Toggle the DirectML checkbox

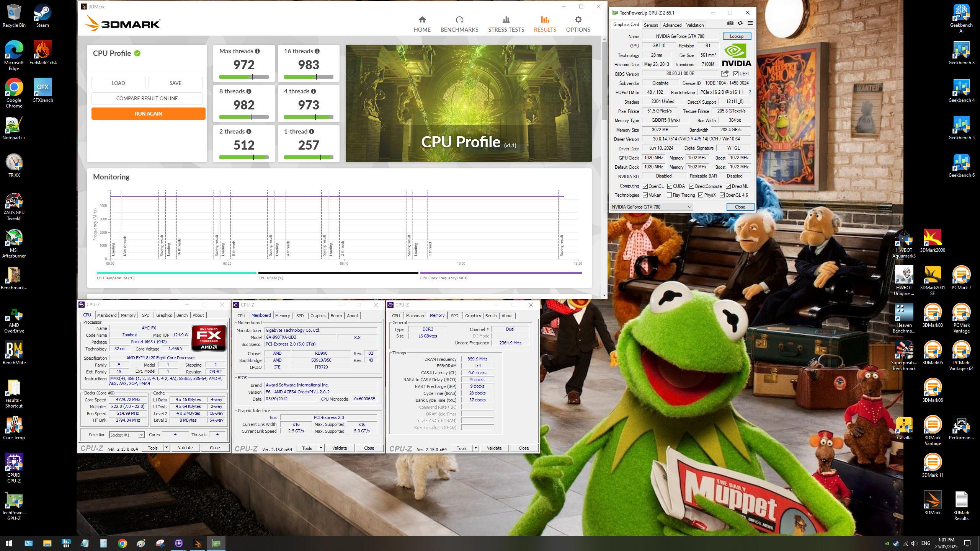coord(728,186)
